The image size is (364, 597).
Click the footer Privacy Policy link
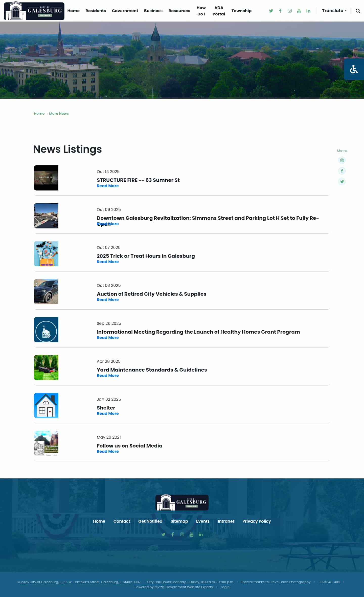click(x=257, y=521)
